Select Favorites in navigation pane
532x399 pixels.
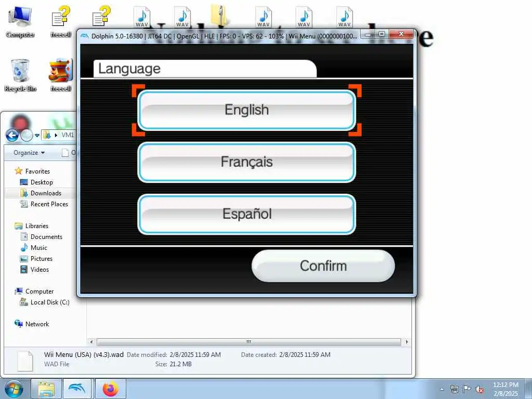point(33,171)
